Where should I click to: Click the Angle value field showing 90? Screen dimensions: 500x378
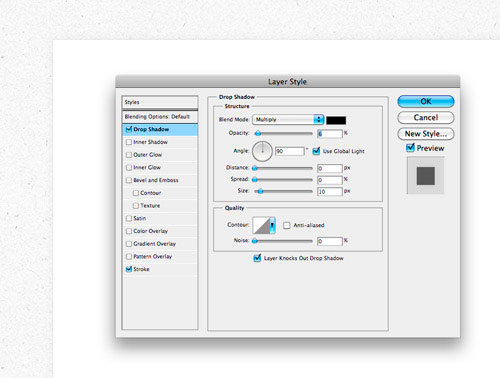[290, 151]
